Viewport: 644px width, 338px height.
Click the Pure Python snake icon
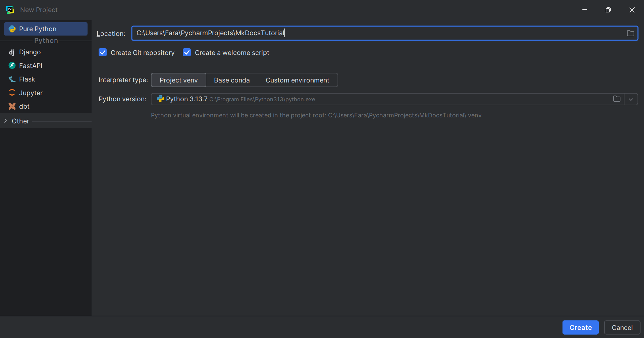(12, 29)
